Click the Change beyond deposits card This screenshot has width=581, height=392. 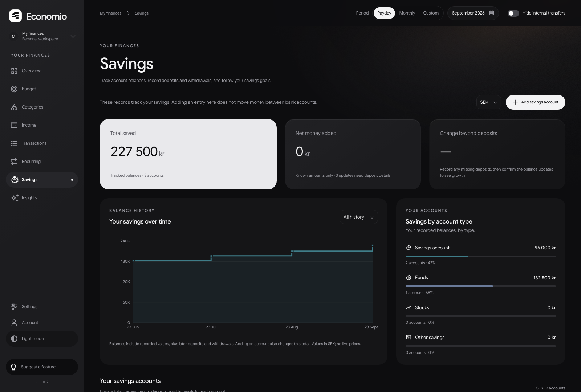click(497, 154)
